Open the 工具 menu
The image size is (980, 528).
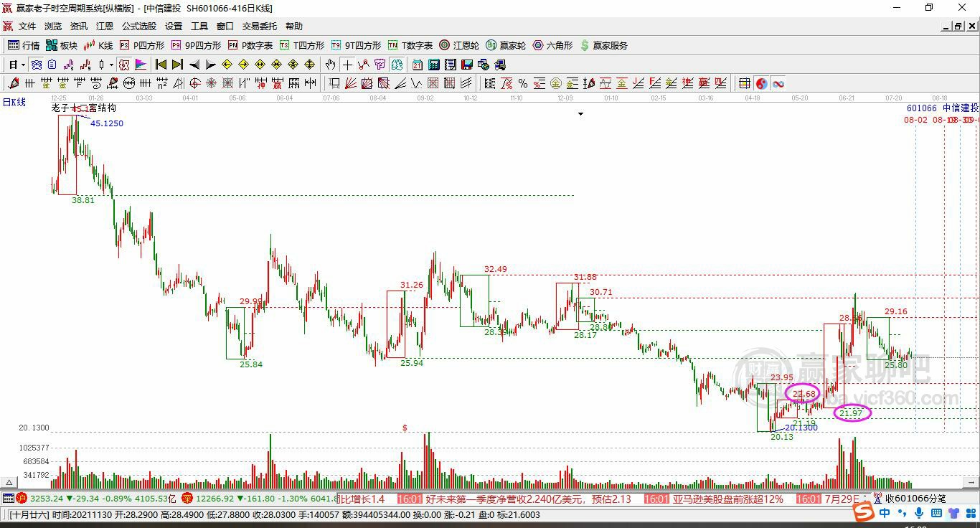[199, 27]
